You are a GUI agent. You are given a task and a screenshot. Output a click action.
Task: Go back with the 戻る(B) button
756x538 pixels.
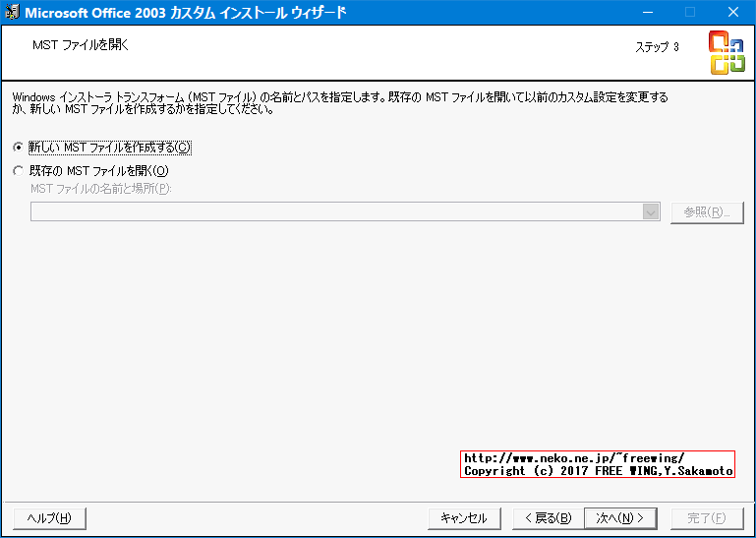[x=549, y=518]
